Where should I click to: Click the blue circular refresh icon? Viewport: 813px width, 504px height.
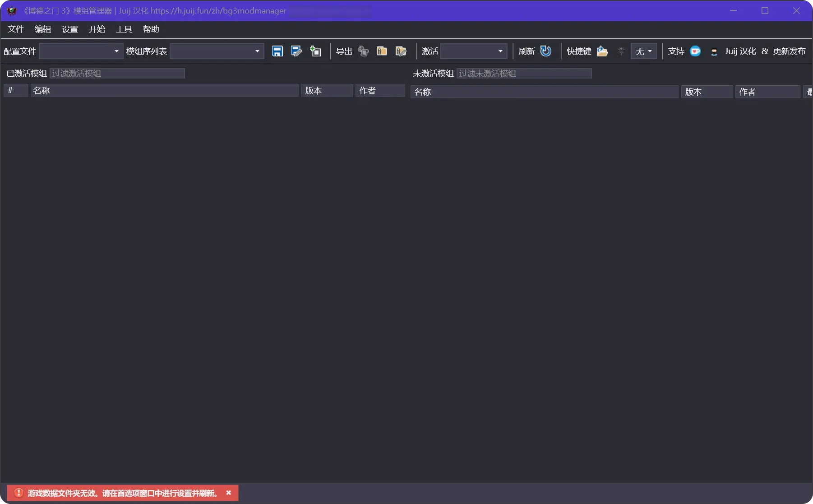pos(546,51)
